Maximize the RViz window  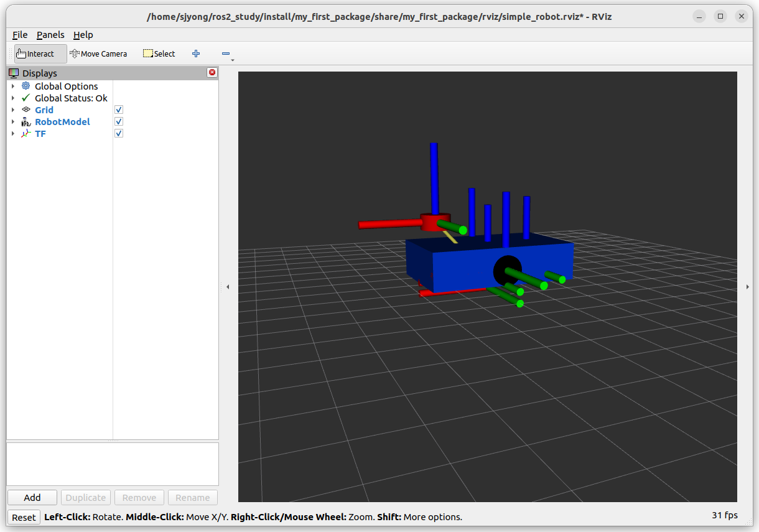[720, 16]
